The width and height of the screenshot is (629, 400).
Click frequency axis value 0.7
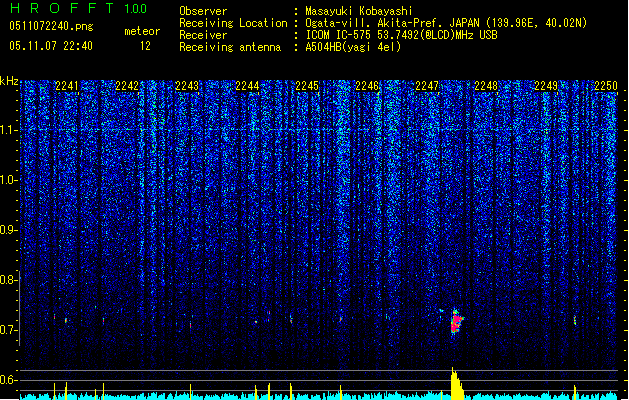(8, 330)
